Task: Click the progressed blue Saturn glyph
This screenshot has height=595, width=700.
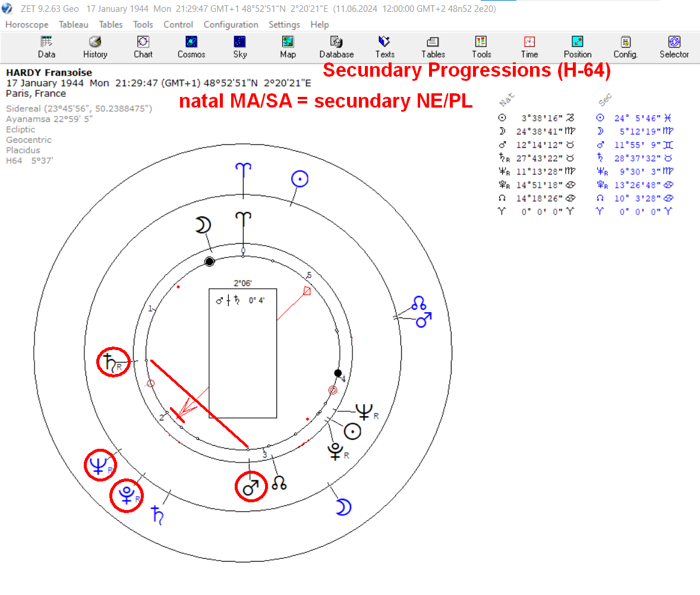Action: coord(157,515)
